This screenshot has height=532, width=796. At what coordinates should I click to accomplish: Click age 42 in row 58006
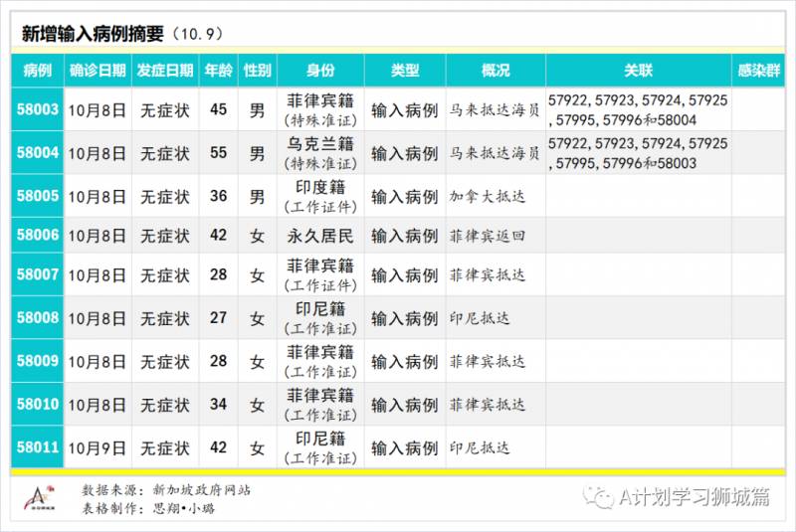click(x=218, y=236)
